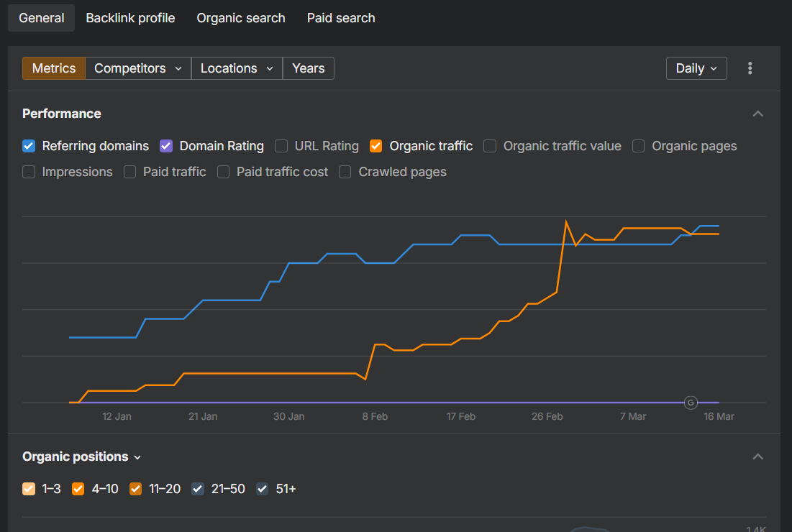The width and height of the screenshot is (792, 532).
Task: Expand the Locations dropdown
Action: [237, 68]
